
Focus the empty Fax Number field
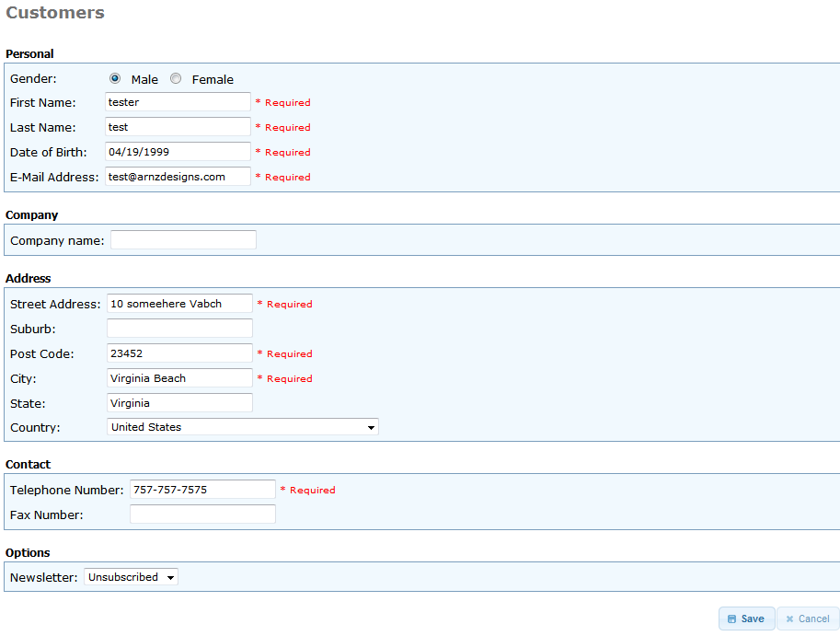(202, 515)
